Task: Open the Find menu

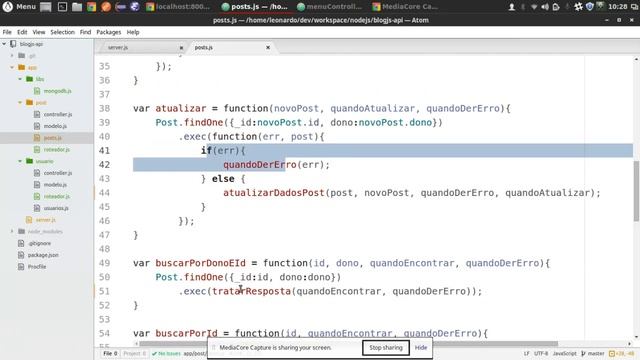Action: pos(85,32)
